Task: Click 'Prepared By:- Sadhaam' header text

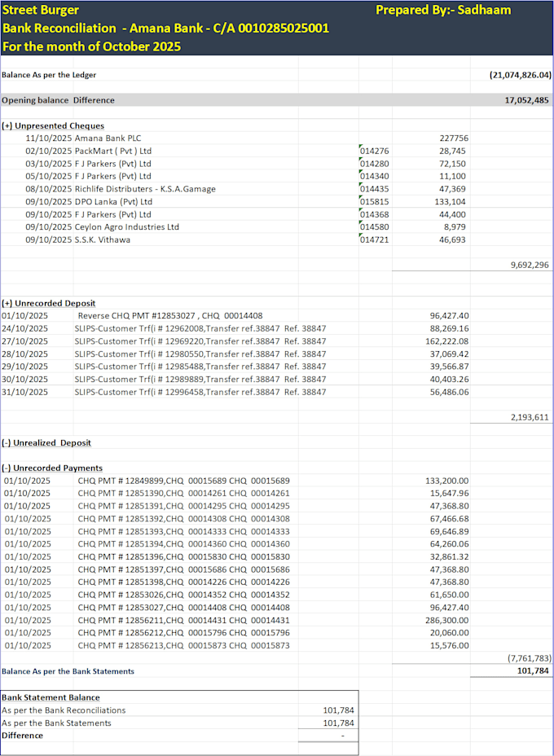Action: click(x=443, y=10)
